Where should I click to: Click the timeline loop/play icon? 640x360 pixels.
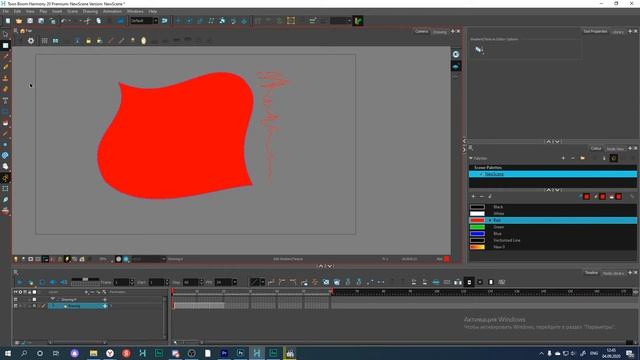[x=42, y=282]
